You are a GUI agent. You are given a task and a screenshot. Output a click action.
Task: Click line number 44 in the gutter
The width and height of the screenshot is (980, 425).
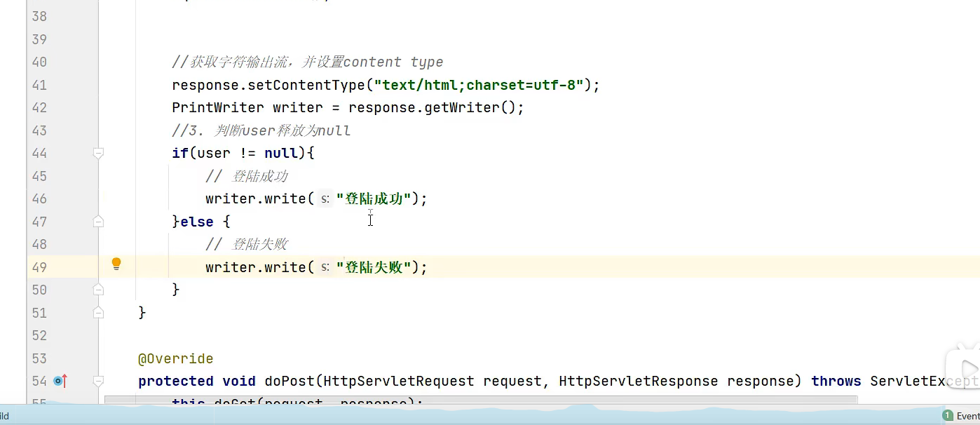pyautogui.click(x=39, y=153)
